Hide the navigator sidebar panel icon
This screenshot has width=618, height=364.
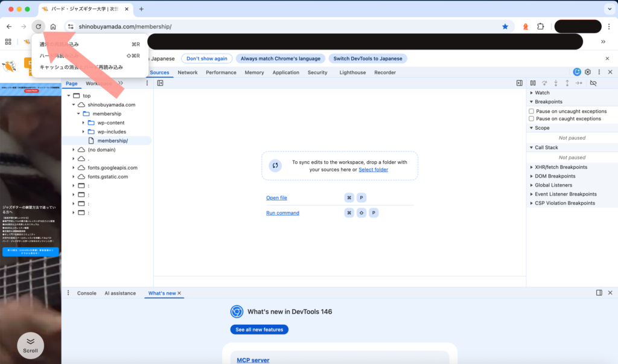point(161,83)
